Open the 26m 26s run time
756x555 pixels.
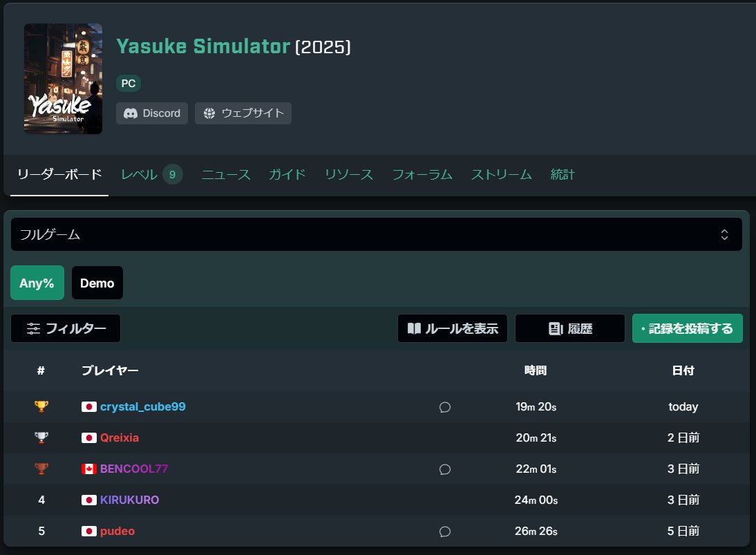(536, 531)
